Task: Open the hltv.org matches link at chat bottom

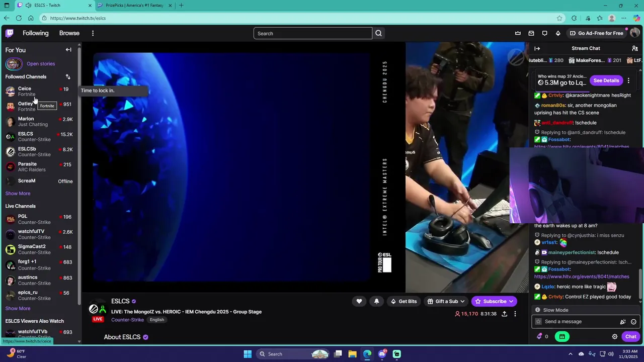Action: 582,277
